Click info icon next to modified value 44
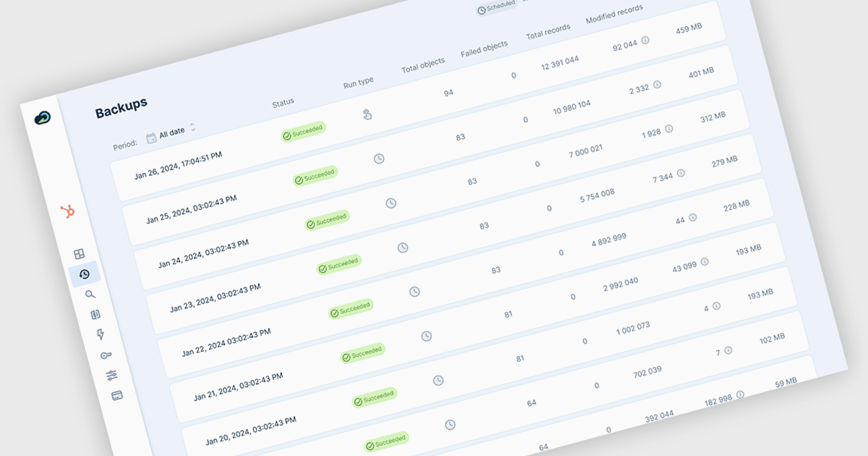Screen dimensions: 868x456 pos(692,217)
